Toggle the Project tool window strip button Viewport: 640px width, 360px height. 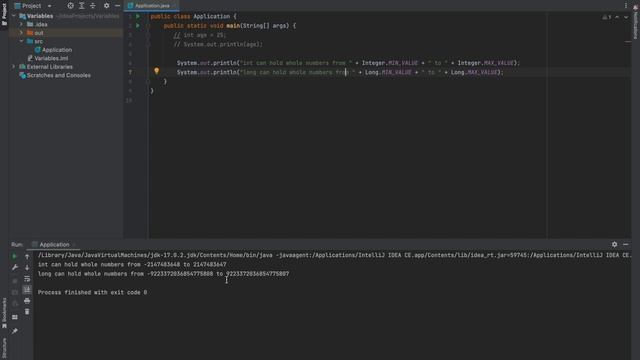pos(4,13)
